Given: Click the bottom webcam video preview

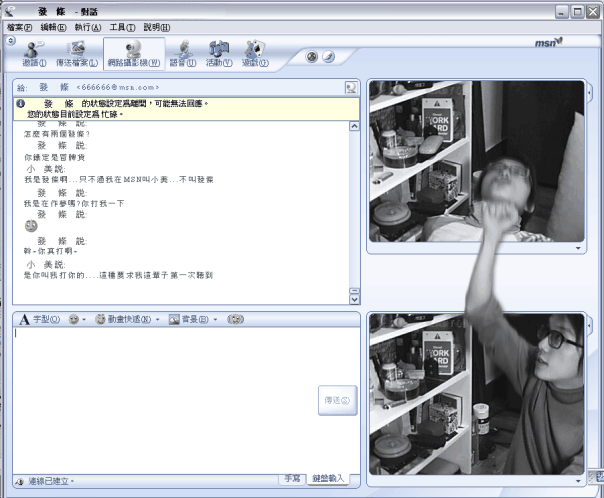Looking at the screenshot, I should pyautogui.click(x=476, y=393).
